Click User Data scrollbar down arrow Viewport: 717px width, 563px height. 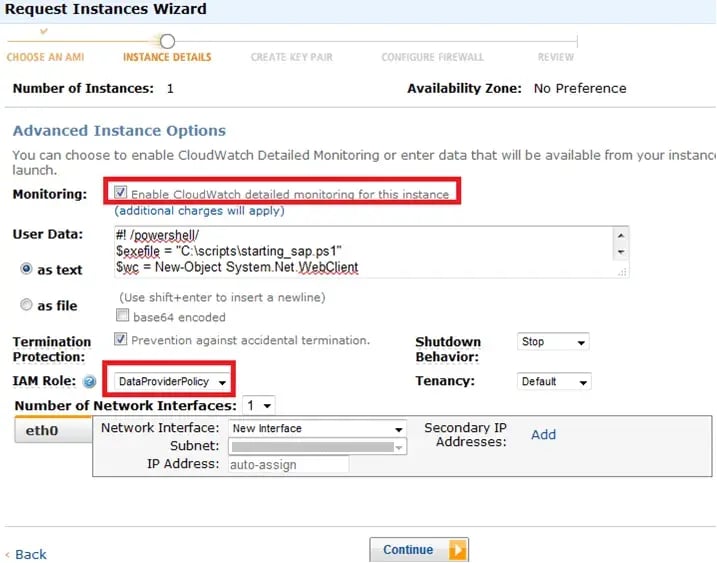[x=621, y=252]
